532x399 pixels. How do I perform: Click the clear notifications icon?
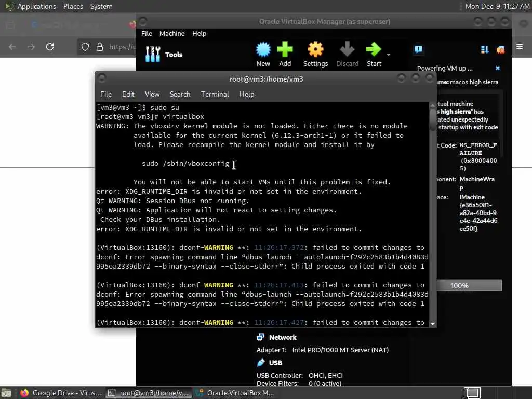tap(500, 50)
